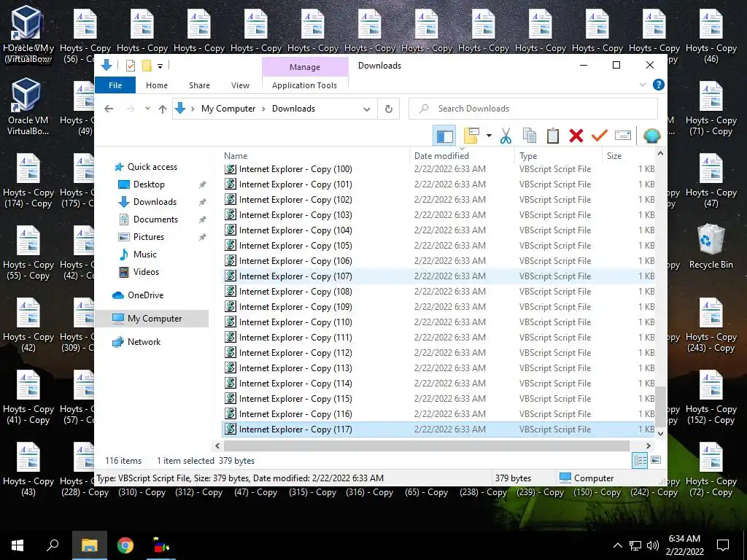
Task: Click the Search Downloads box
Action: 533,109
